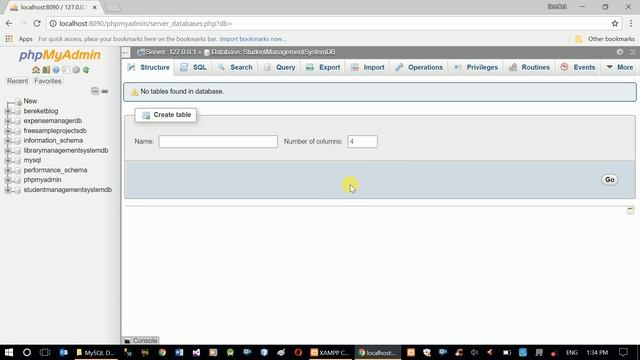Reload the browser page
This screenshot has height=360, width=640.
click(37, 24)
